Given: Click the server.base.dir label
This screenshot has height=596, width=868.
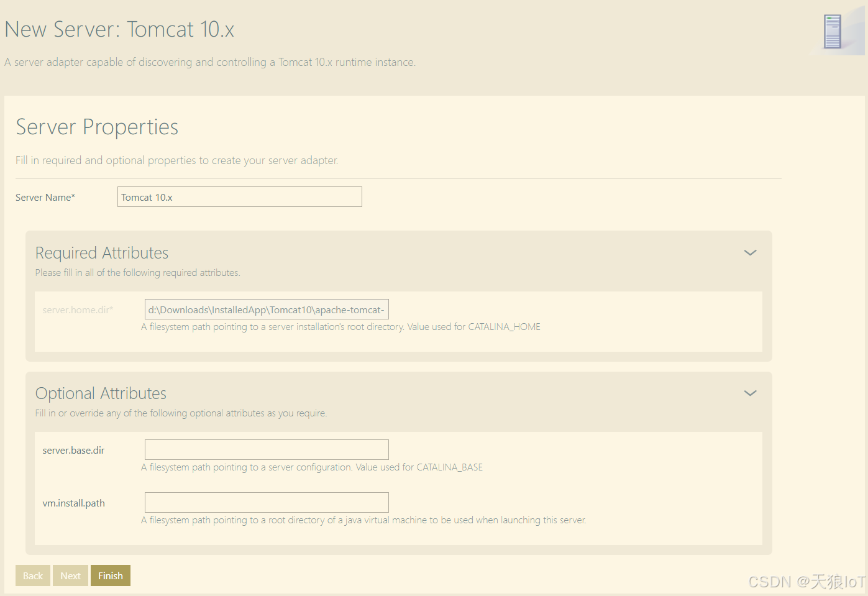Looking at the screenshot, I should tap(73, 450).
